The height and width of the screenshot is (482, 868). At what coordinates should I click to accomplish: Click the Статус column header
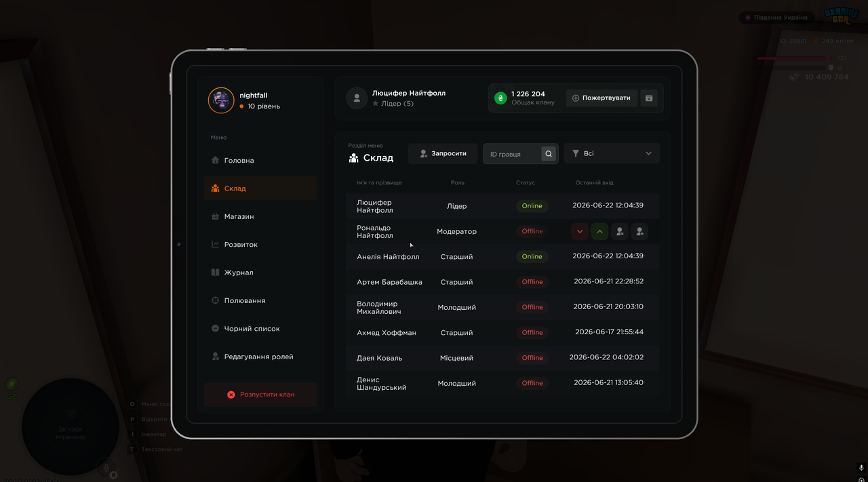point(526,183)
